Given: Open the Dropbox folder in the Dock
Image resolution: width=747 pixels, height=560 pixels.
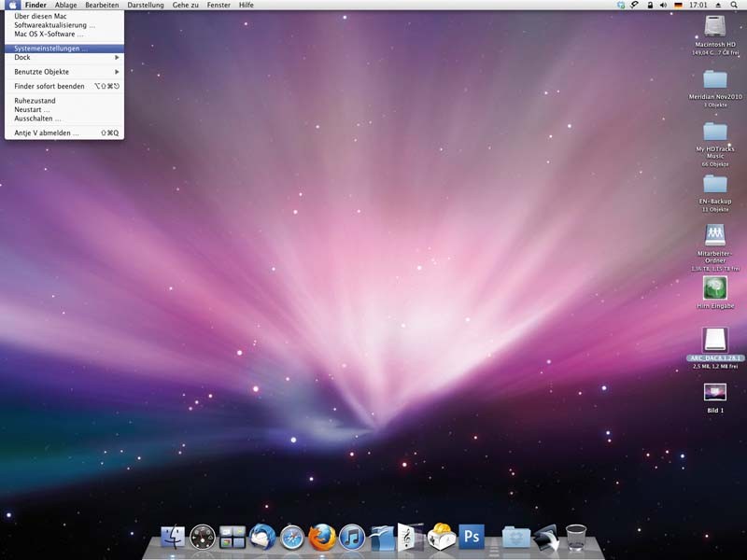Looking at the screenshot, I should (x=516, y=538).
